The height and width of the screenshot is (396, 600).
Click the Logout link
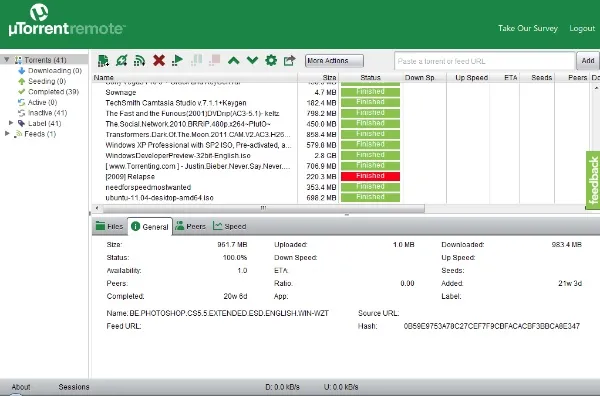click(582, 28)
